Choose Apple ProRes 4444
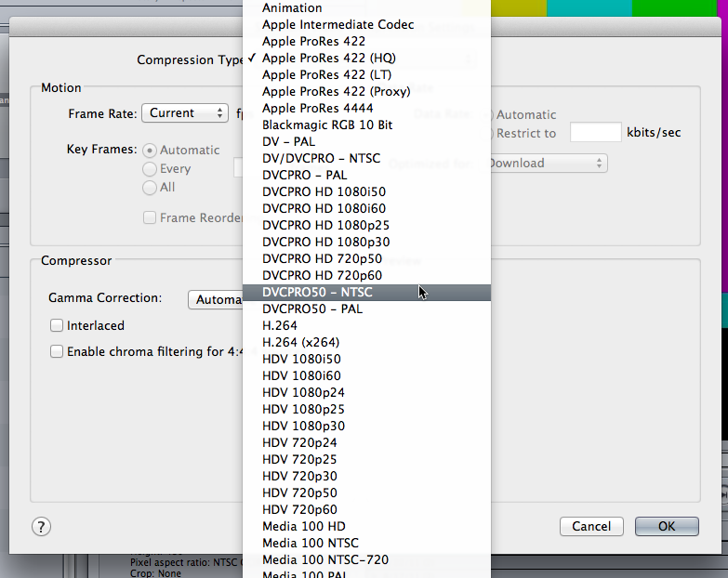The width and height of the screenshot is (728, 578). pos(366,108)
